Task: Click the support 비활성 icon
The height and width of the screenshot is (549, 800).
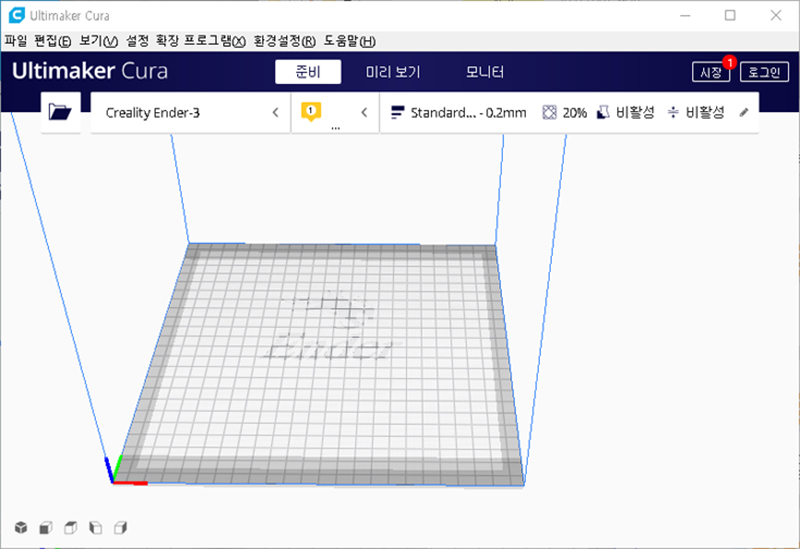Action: coord(603,112)
